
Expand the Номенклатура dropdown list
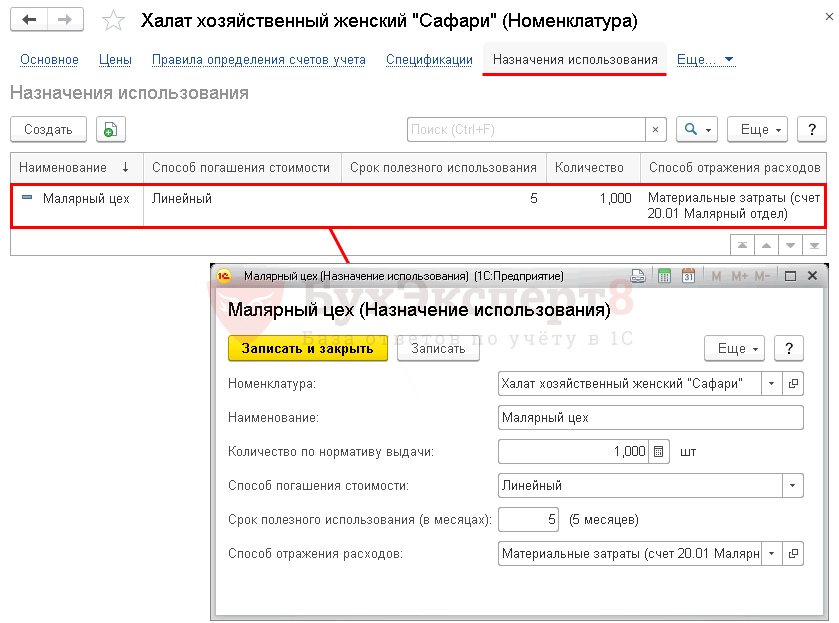771,384
